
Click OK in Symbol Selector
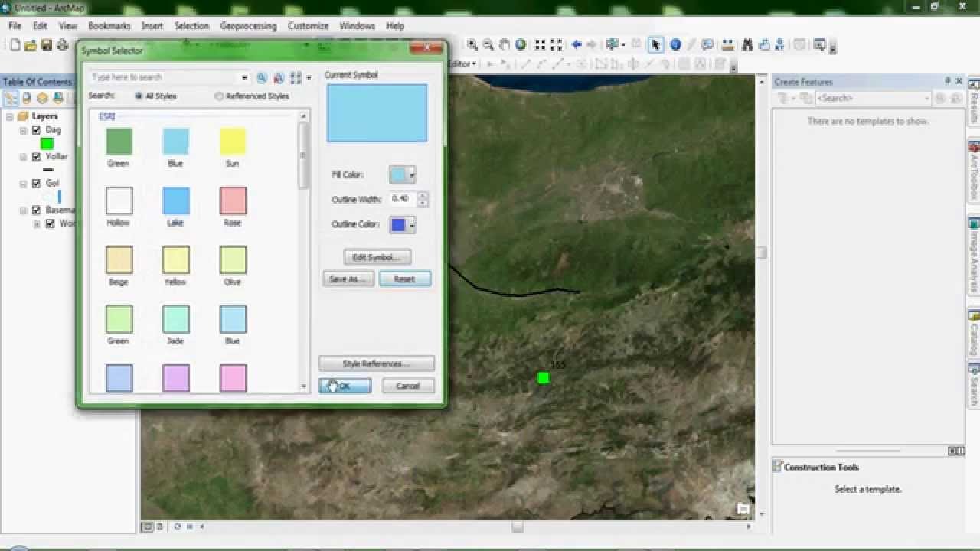[345, 386]
